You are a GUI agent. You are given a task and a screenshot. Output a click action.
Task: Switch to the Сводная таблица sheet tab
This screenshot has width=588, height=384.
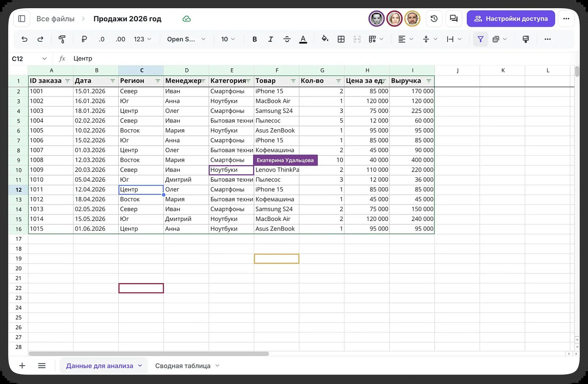183,366
